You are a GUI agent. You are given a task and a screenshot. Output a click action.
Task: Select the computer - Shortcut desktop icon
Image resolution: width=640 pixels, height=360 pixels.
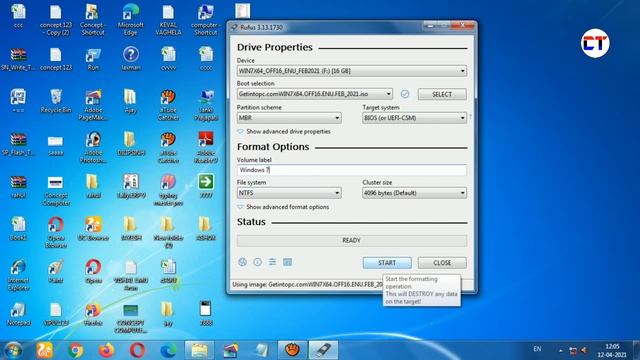[206, 20]
